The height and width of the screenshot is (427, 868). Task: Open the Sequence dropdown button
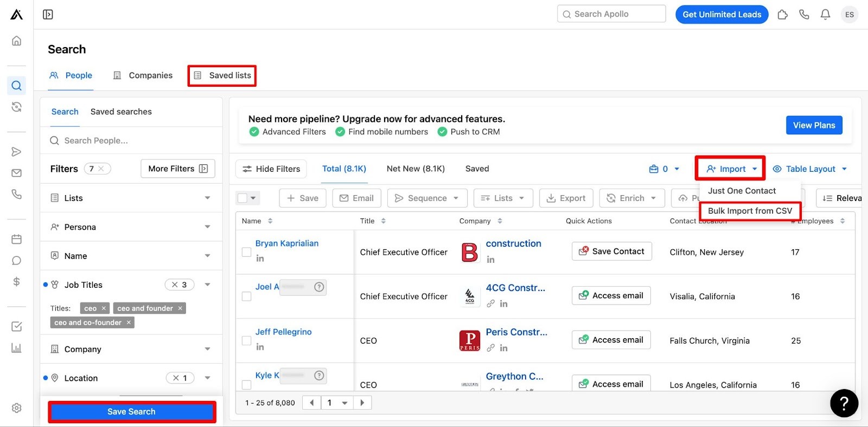click(x=427, y=198)
